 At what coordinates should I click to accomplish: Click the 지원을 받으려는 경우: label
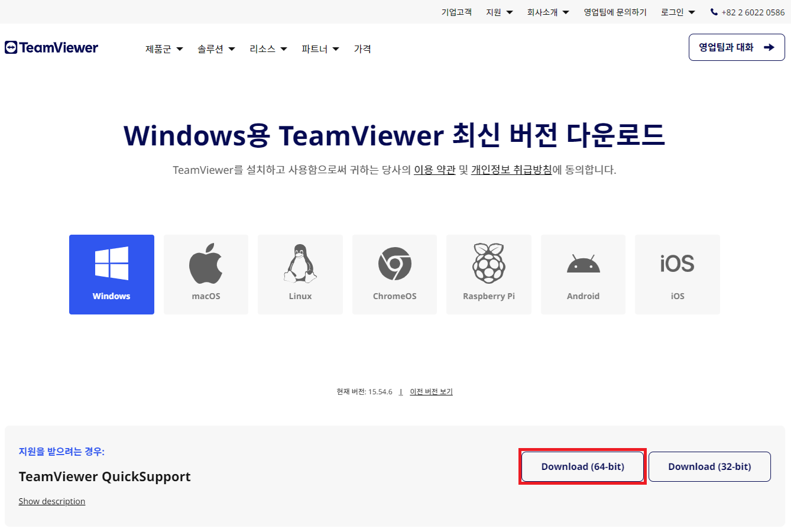[x=61, y=452]
